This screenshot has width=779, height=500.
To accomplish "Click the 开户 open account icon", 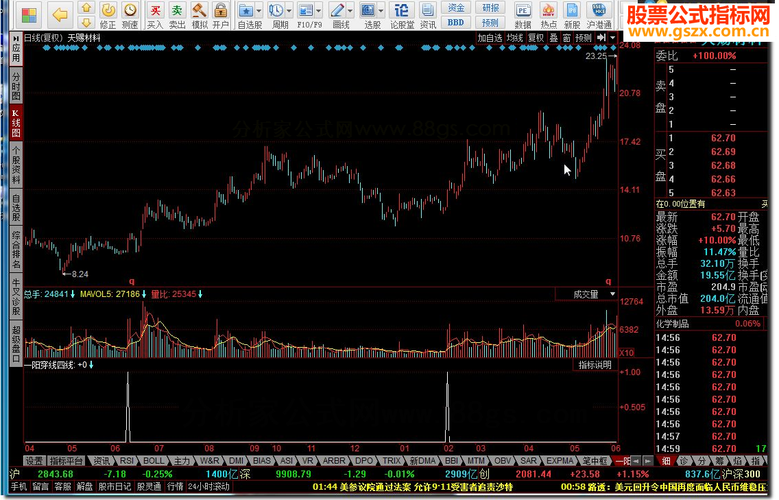I will click(x=220, y=15).
